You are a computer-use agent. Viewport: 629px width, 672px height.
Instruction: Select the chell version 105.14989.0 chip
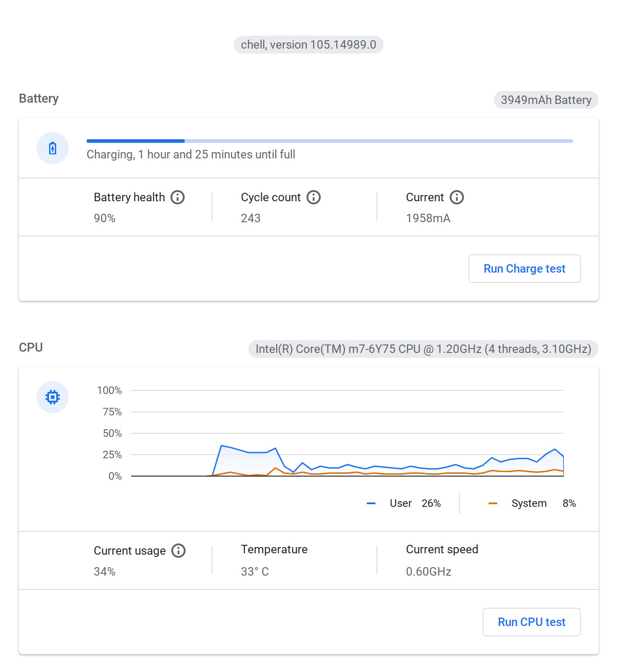[x=309, y=45]
